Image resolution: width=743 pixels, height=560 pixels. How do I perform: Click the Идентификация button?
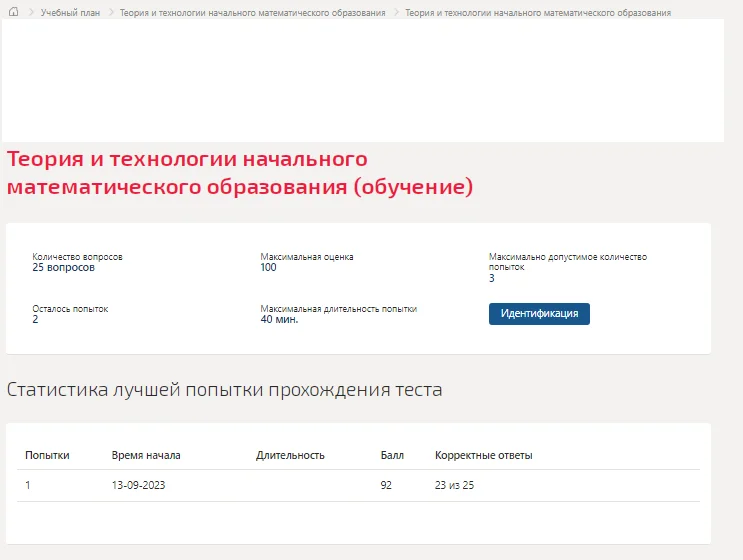click(x=539, y=314)
